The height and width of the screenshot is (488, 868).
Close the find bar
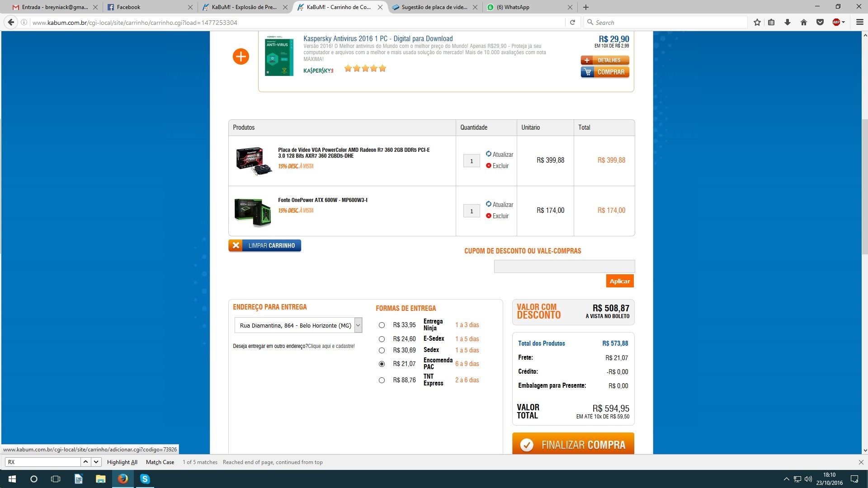861,462
